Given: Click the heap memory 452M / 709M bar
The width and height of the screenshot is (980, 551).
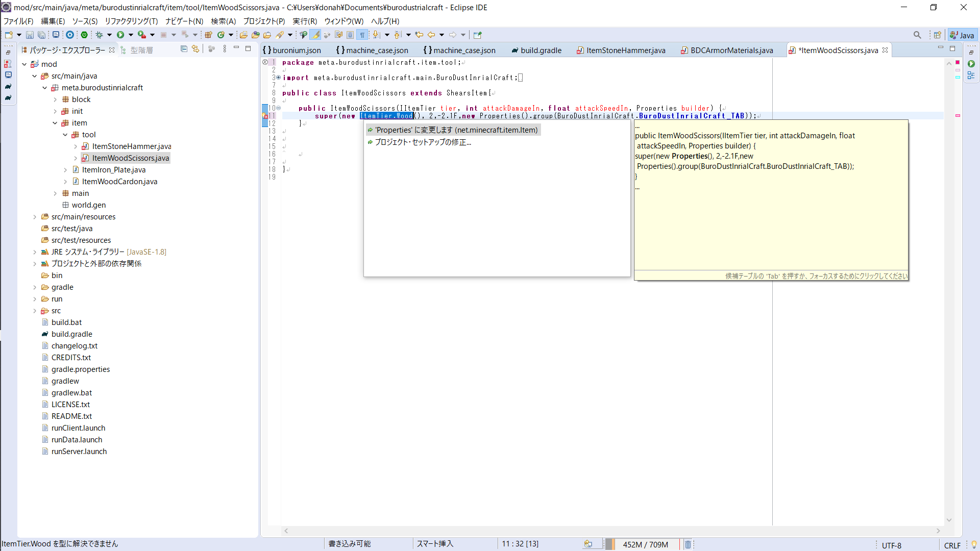Looking at the screenshot, I should 645,544.
